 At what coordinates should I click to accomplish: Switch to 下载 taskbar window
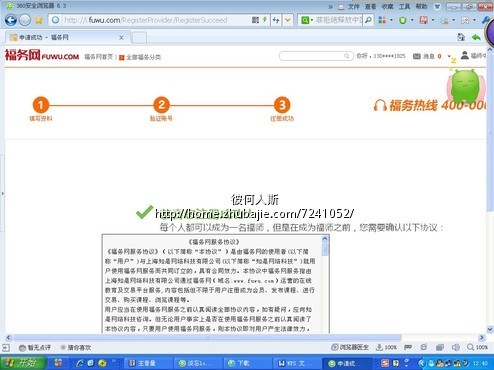(247, 363)
